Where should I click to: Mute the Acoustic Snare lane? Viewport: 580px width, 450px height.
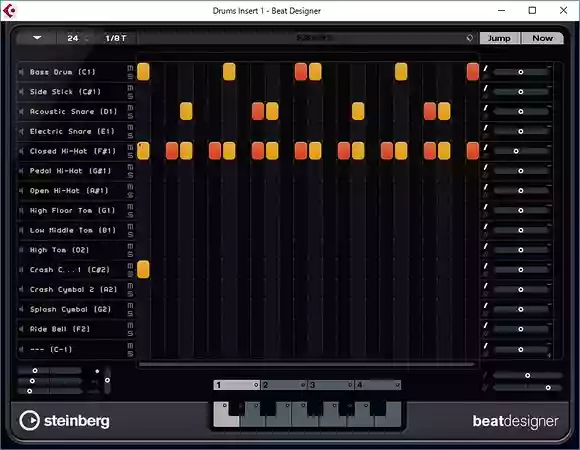click(130, 108)
